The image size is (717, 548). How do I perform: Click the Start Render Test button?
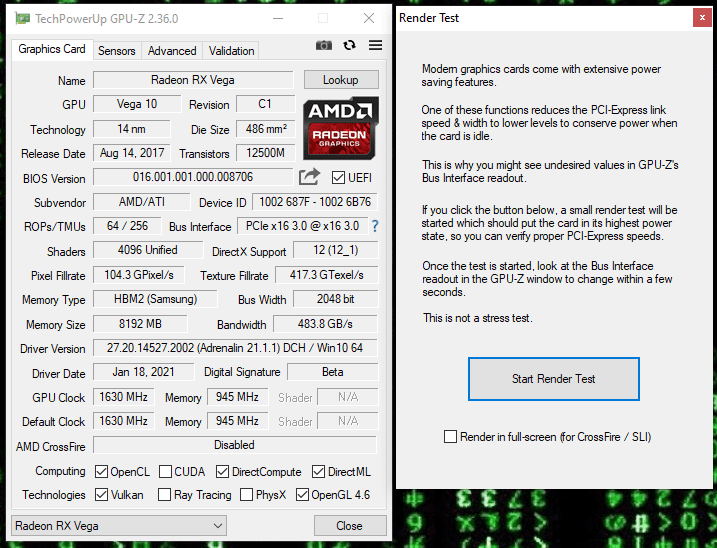coord(553,379)
